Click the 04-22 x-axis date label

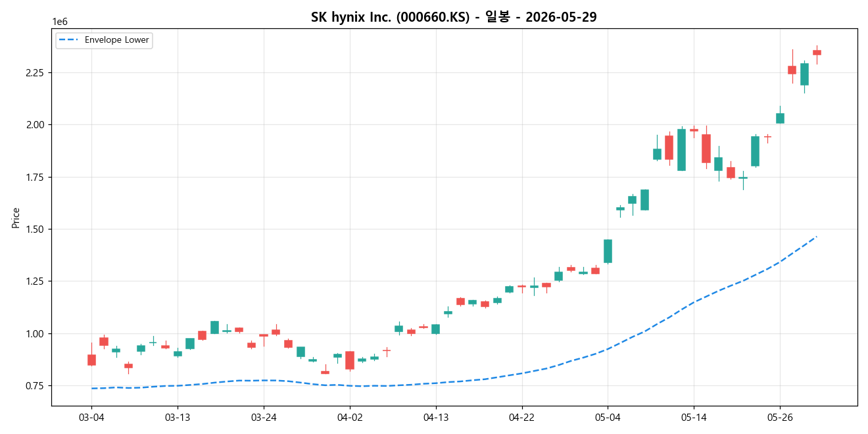521,417
